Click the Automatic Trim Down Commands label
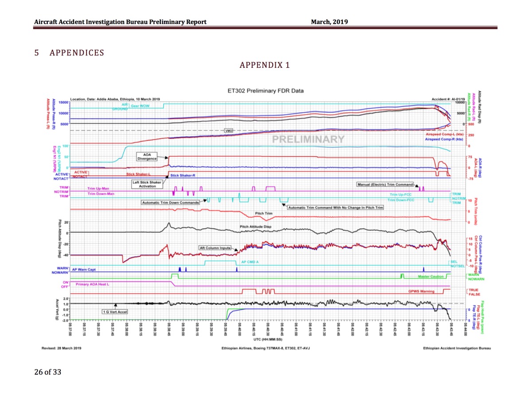532x408 pixels. pyautogui.click(x=171, y=203)
